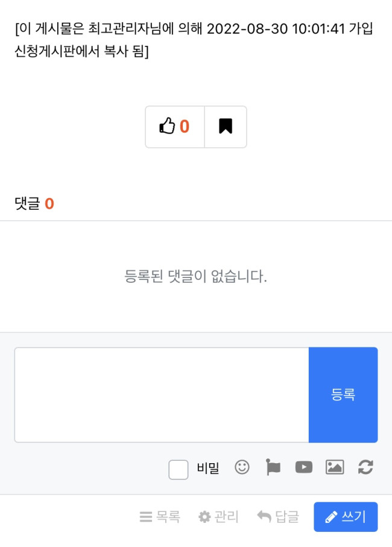The width and height of the screenshot is (392, 547).
Task: Click the refresh arrows icon
Action: 365,467
